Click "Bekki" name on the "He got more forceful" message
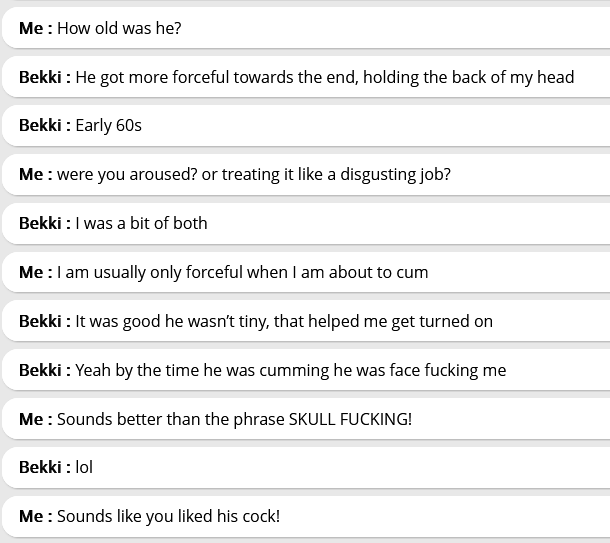This screenshot has width=610, height=543. click(x=40, y=77)
